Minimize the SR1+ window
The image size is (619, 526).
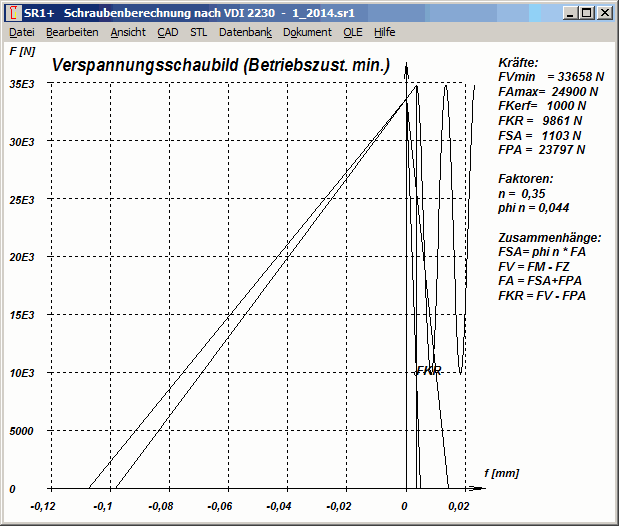point(571,13)
